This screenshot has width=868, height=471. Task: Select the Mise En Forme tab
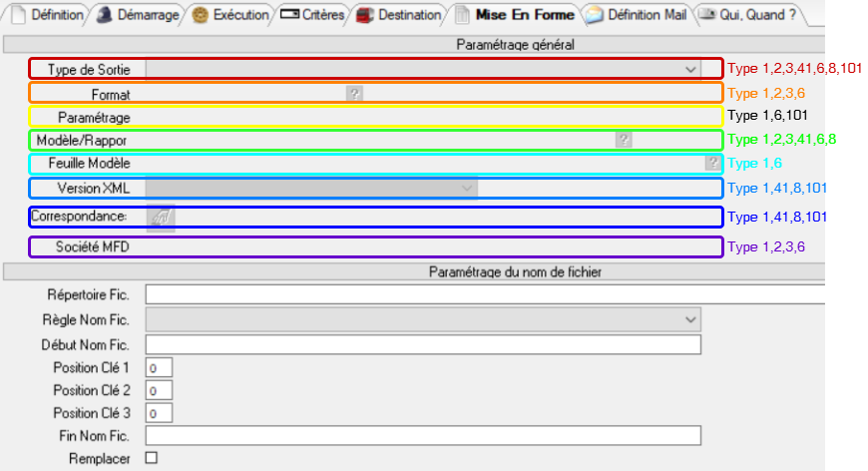coord(524,15)
